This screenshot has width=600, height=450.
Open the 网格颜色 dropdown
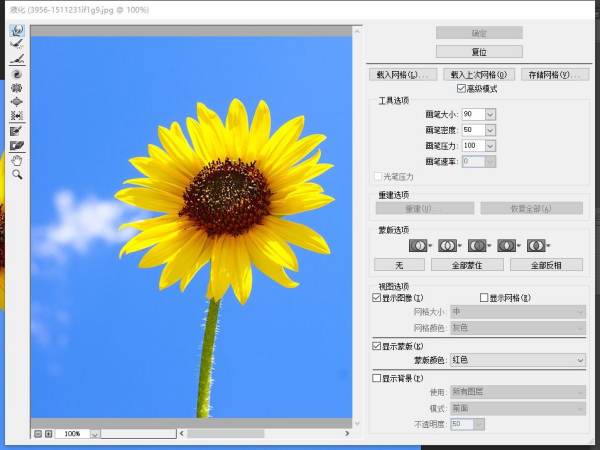pyautogui.click(x=518, y=328)
